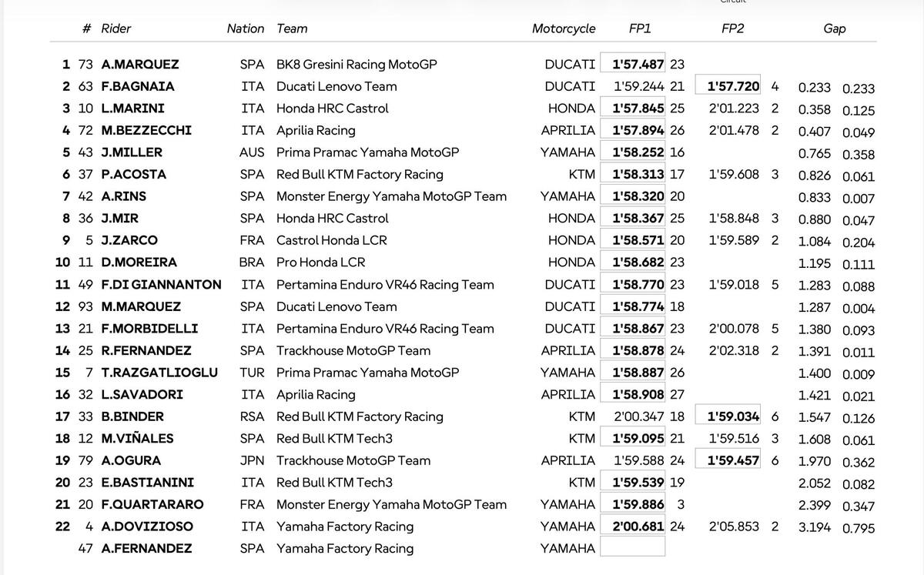Screen dimensions: 924x575
Task: Click Pro Honda LCR team name
Action: 321,262
